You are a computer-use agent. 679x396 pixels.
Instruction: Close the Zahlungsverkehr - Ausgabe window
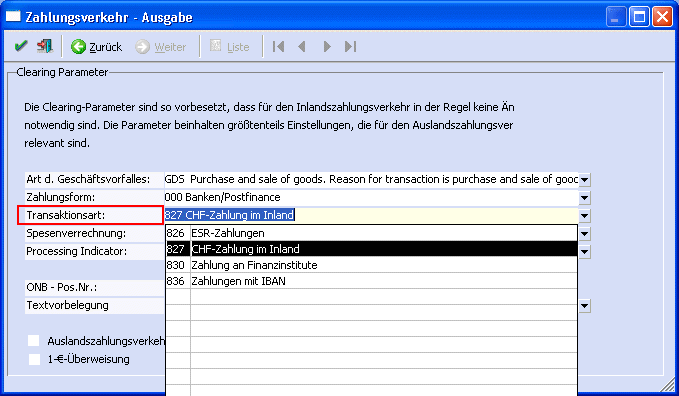tap(663, 17)
